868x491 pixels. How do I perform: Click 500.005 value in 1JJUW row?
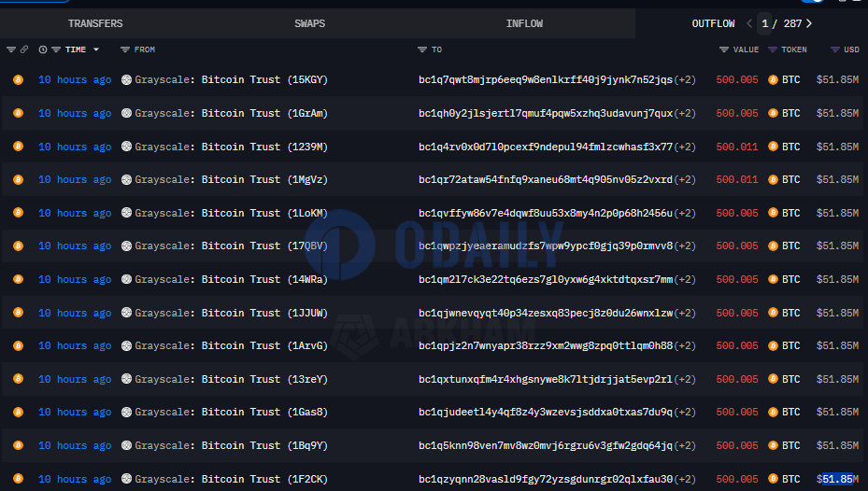click(x=737, y=313)
